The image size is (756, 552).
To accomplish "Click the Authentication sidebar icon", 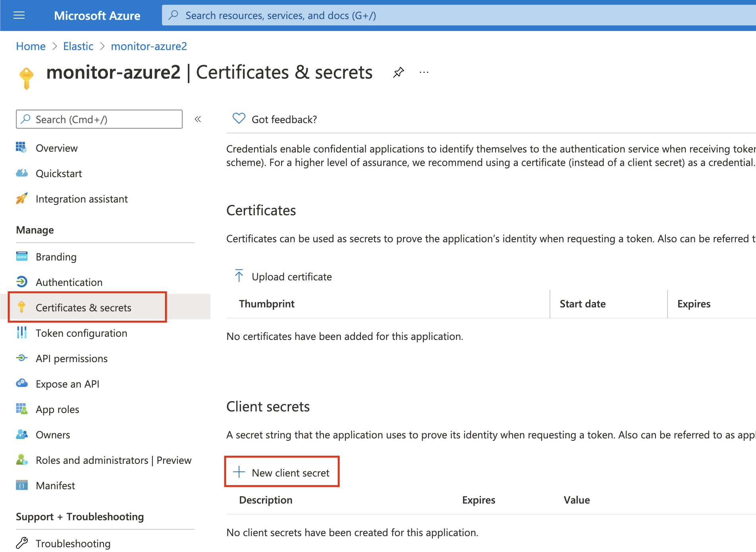I will pyautogui.click(x=22, y=282).
